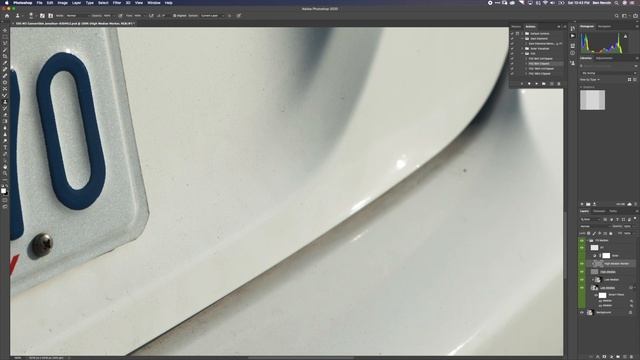This screenshot has width=640, height=360.
Task: Toggle check mark of the highlighted action
Action: pyautogui.click(x=512, y=64)
